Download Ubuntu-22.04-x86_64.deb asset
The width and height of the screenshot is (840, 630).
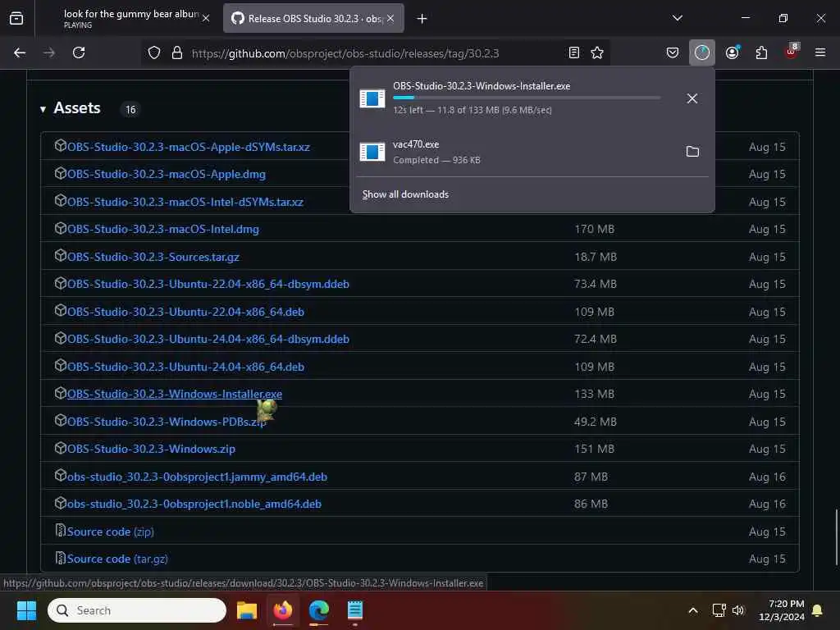pyautogui.click(x=186, y=312)
